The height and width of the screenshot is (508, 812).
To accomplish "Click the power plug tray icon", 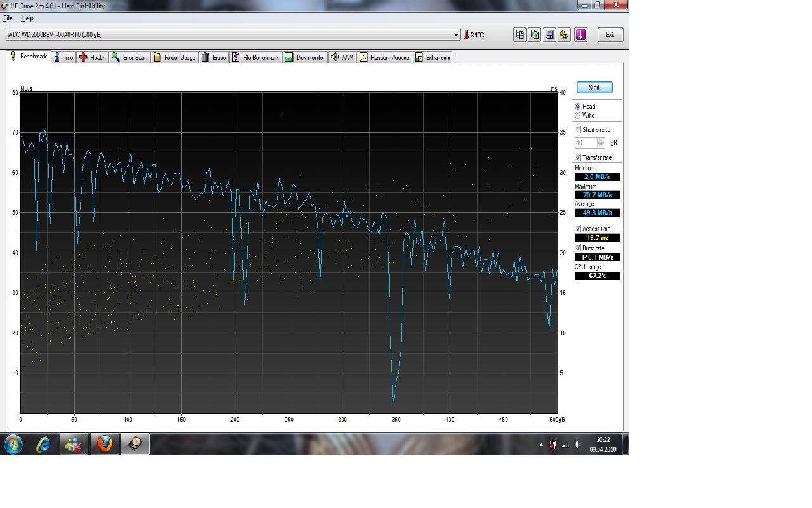I will [553, 444].
